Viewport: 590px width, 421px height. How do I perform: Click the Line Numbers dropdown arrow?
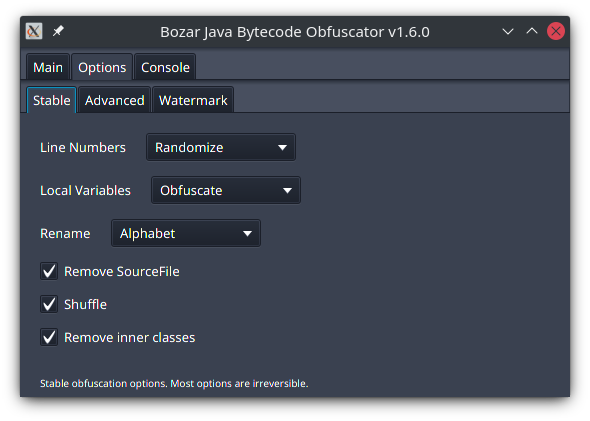(x=282, y=148)
